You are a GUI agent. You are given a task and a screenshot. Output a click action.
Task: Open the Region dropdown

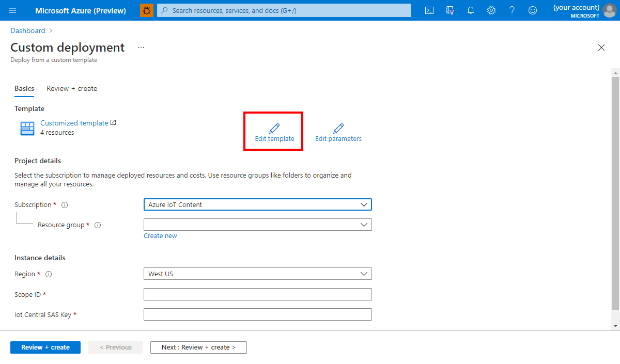(257, 274)
